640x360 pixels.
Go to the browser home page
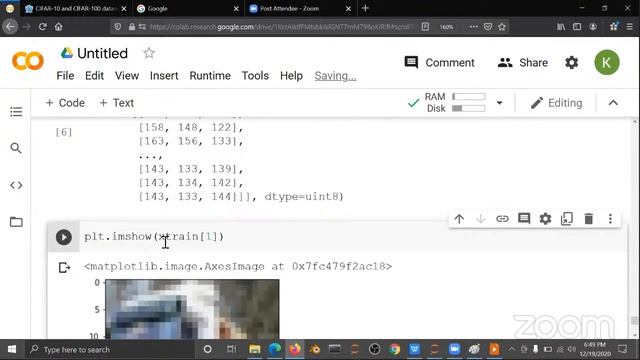click(x=59, y=27)
